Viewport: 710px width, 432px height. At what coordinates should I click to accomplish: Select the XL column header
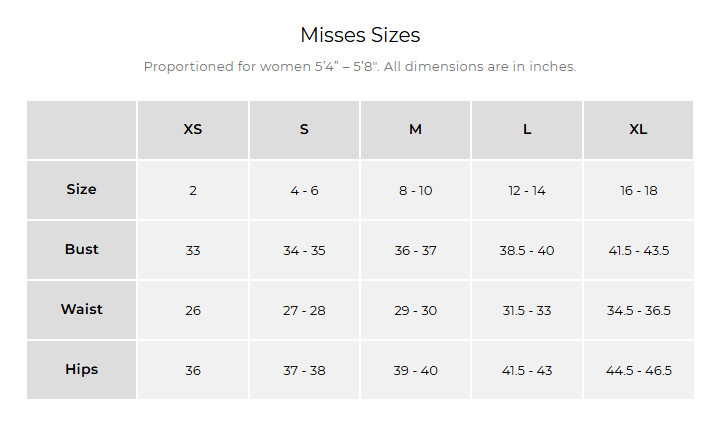coord(638,130)
